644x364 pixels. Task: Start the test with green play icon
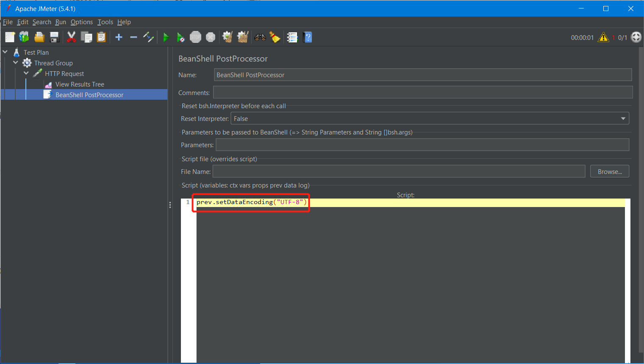166,37
